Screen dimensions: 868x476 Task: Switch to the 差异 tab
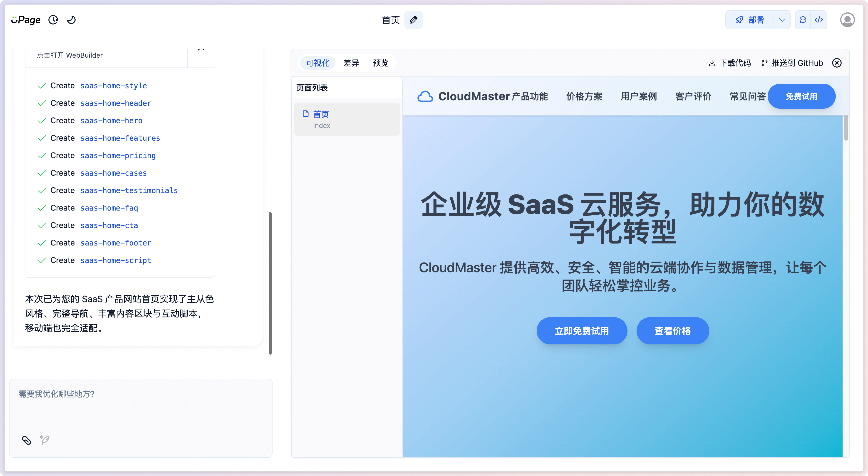pyautogui.click(x=351, y=63)
